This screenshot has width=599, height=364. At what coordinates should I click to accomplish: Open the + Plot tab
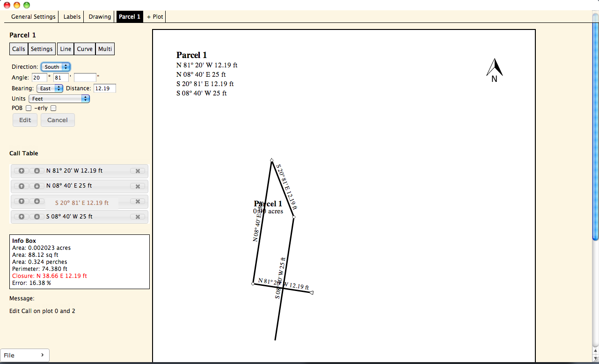[154, 16]
